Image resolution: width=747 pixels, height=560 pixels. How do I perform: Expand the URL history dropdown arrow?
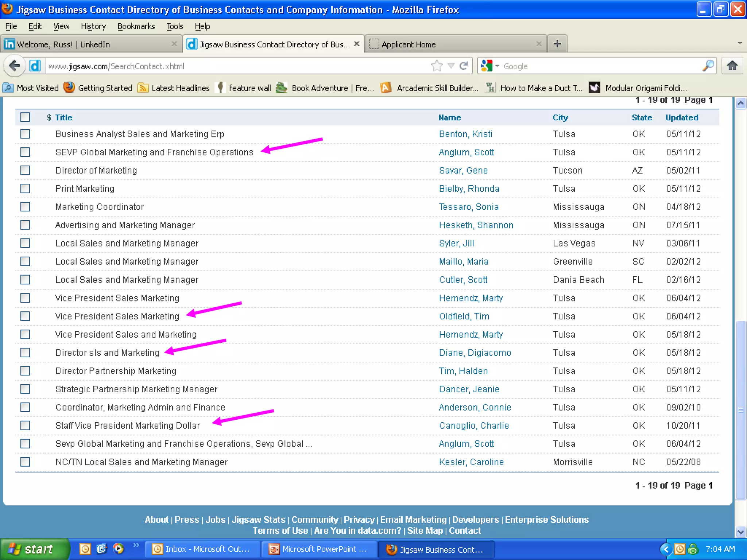click(x=451, y=66)
